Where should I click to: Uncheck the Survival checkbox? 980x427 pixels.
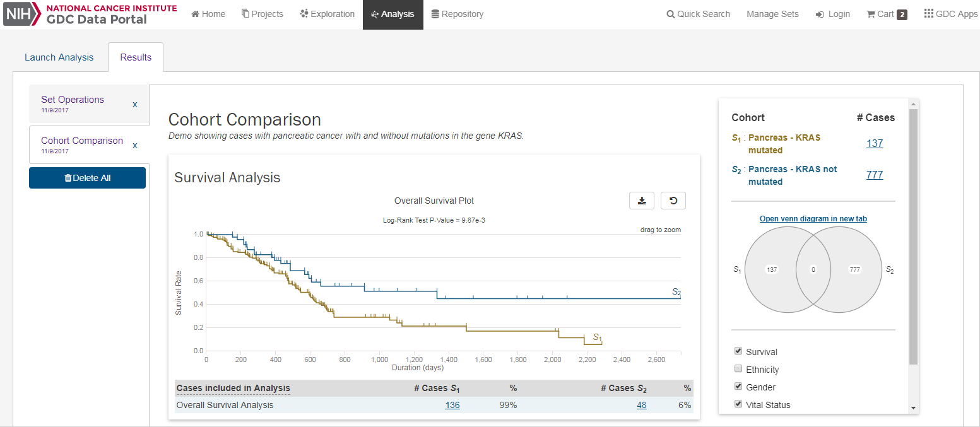pyautogui.click(x=738, y=351)
